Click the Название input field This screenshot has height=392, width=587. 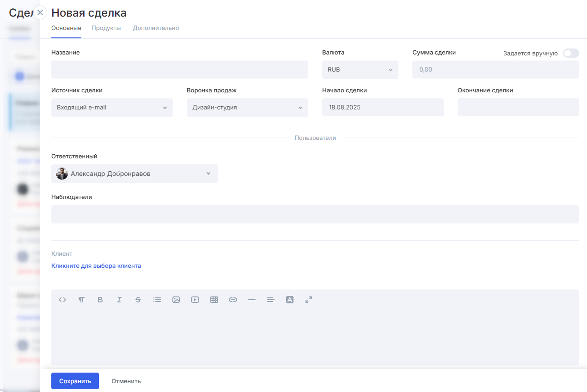(179, 70)
